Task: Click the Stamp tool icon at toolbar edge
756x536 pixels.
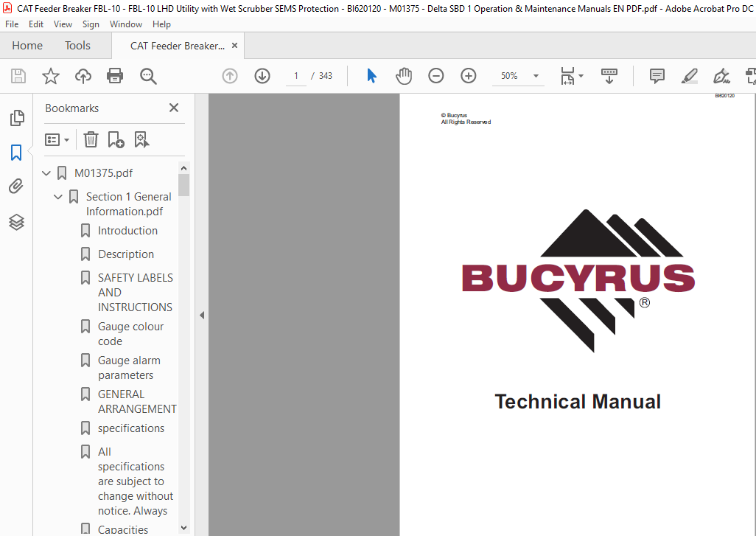Action: pyautogui.click(x=751, y=76)
